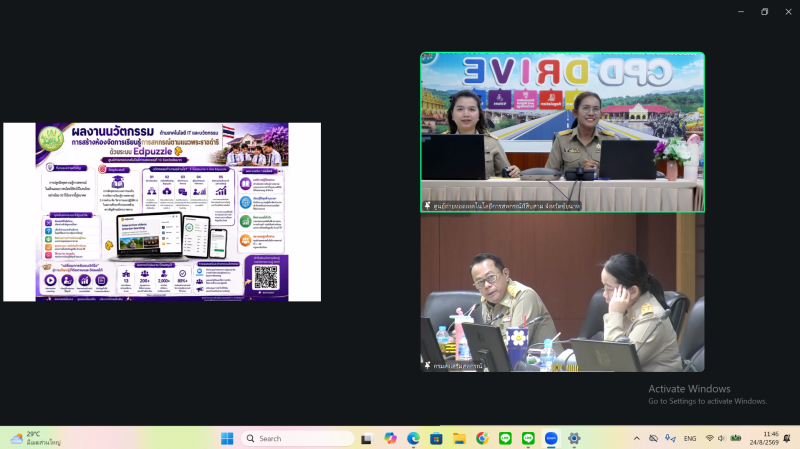Click the taskbar Search box

[x=297, y=438]
